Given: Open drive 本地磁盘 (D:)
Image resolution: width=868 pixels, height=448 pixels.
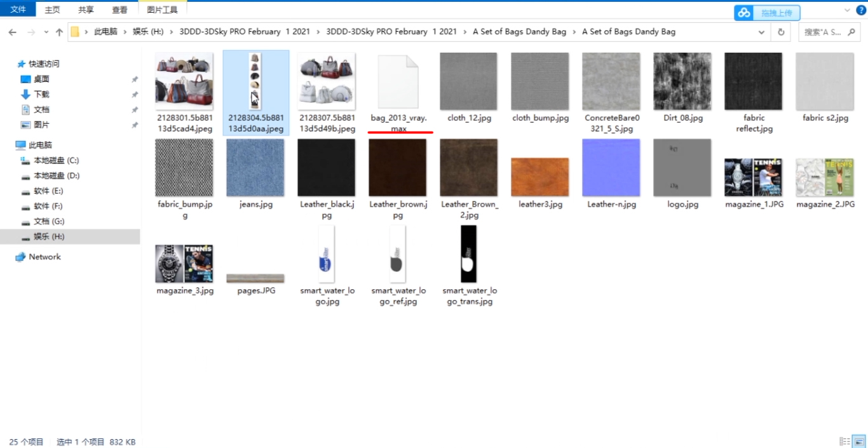Looking at the screenshot, I should (56, 175).
